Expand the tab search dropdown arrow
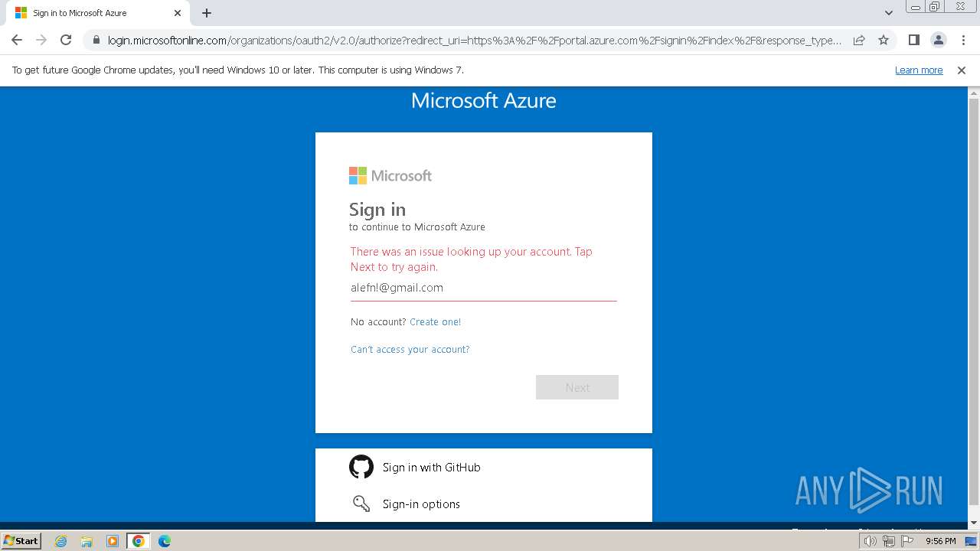 tap(889, 13)
